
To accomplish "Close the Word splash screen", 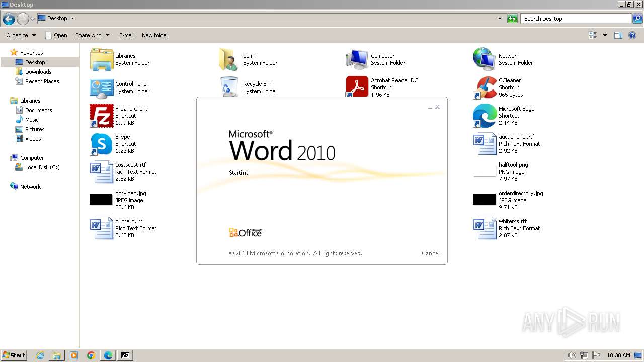I will pos(438,107).
